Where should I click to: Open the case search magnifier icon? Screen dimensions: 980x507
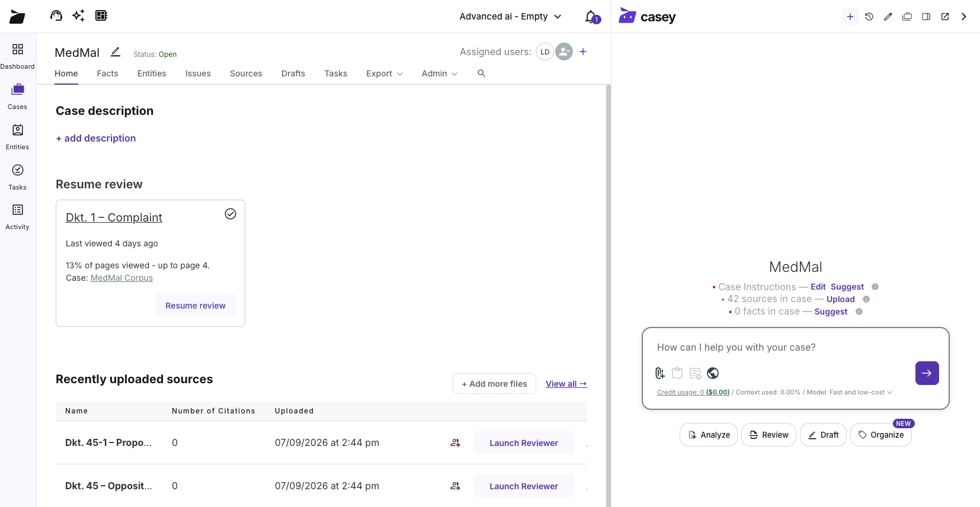tap(482, 73)
